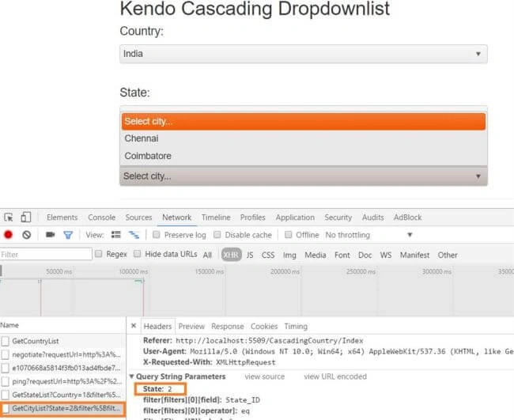Open the Response tab of request

(x=228, y=326)
